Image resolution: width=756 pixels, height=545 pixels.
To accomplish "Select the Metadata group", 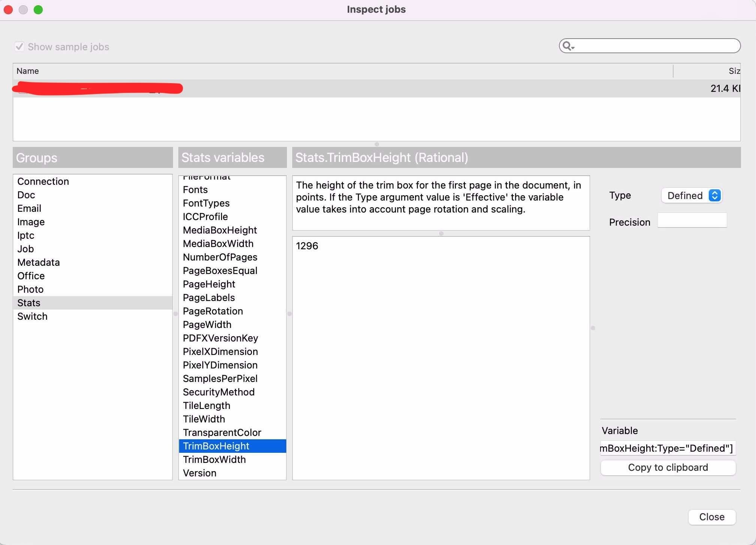I will click(39, 262).
